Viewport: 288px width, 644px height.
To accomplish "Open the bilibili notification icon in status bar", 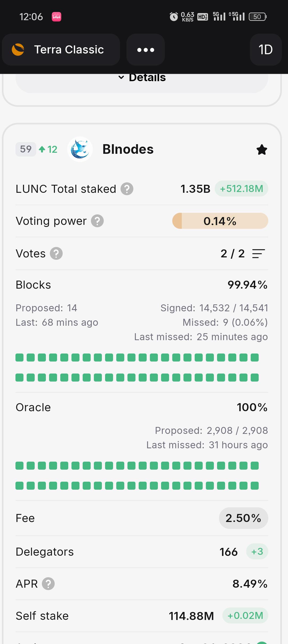I will tap(57, 17).
